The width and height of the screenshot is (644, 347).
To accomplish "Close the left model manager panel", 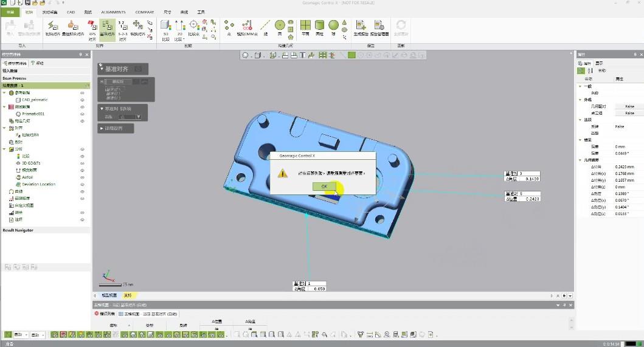I will coord(87,55).
